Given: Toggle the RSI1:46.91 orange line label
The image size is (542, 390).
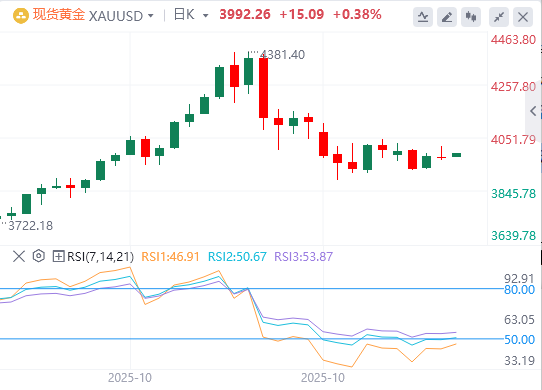Looking at the screenshot, I should 170,257.
